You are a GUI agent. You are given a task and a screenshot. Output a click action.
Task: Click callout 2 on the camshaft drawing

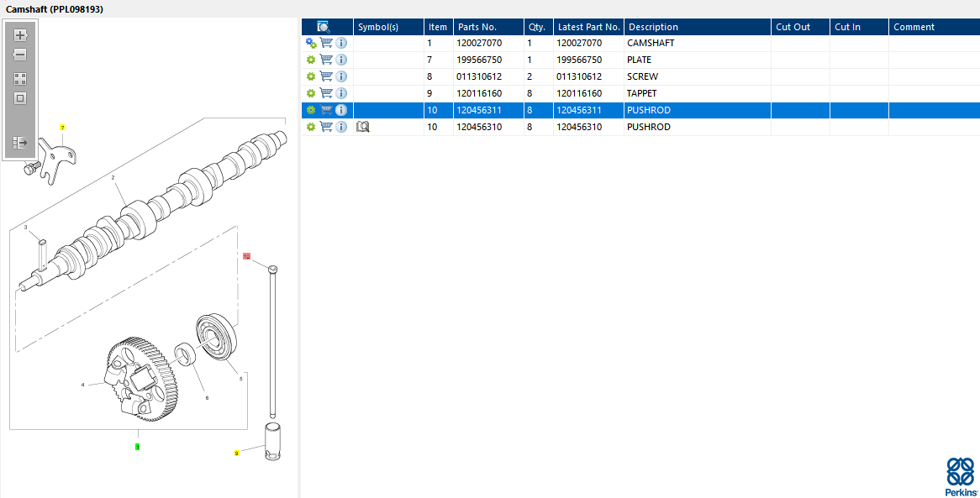coord(113,177)
